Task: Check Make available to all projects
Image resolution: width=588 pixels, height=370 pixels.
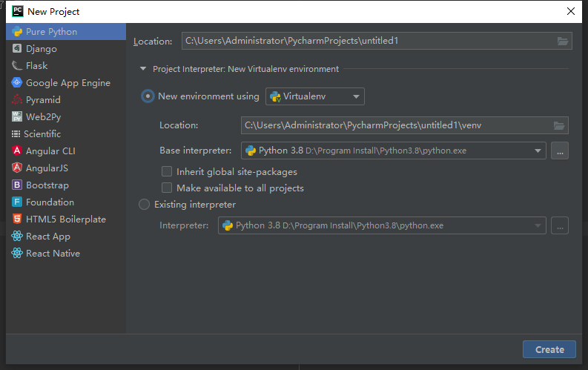Action: tap(167, 188)
